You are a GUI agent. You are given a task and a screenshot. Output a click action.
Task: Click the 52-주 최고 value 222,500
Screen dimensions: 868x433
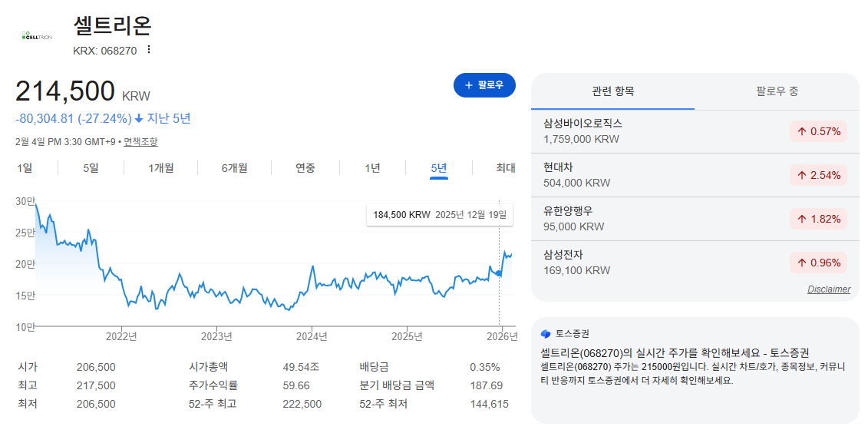[302, 405]
